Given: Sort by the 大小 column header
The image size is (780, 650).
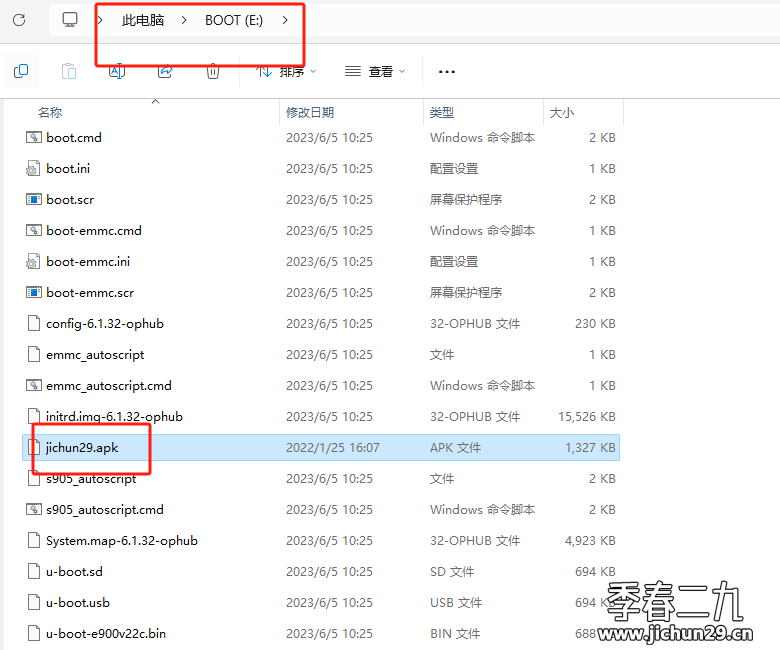Looking at the screenshot, I should [562, 112].
